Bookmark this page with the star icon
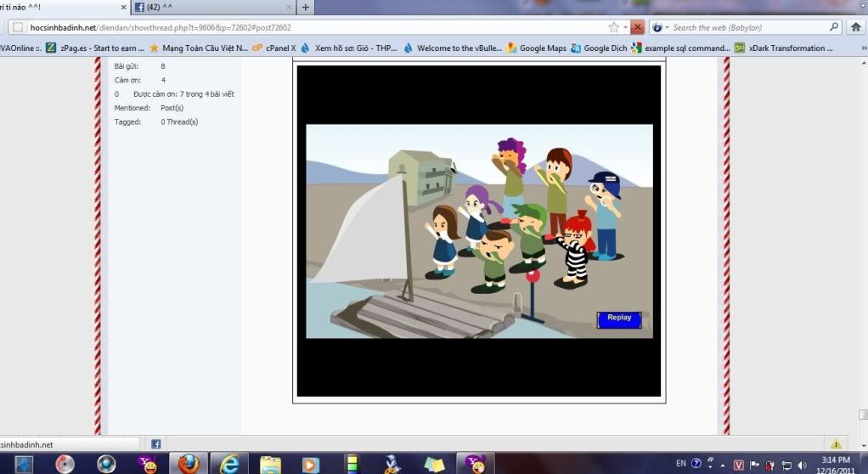This screenshot has width=868, height=474. (613, 27)
